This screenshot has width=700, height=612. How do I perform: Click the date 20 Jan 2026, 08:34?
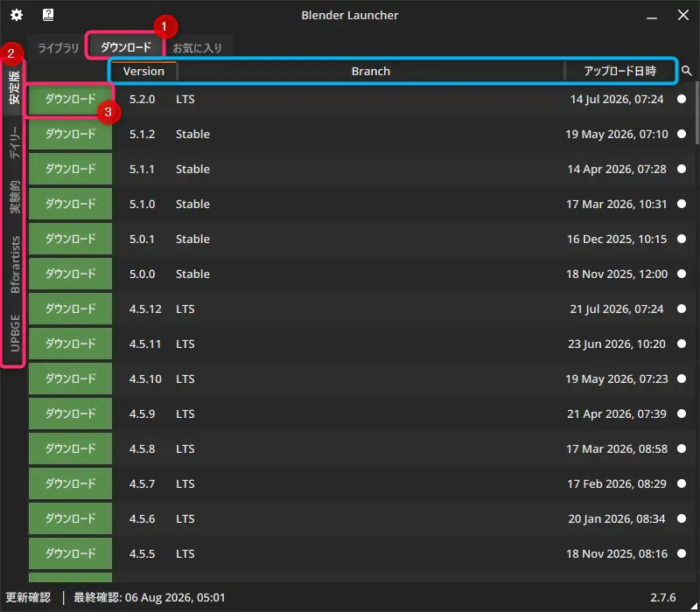click(x=617, y=518)
